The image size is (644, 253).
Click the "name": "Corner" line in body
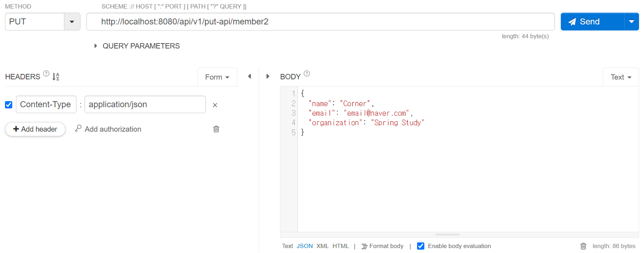coord(341,104)
